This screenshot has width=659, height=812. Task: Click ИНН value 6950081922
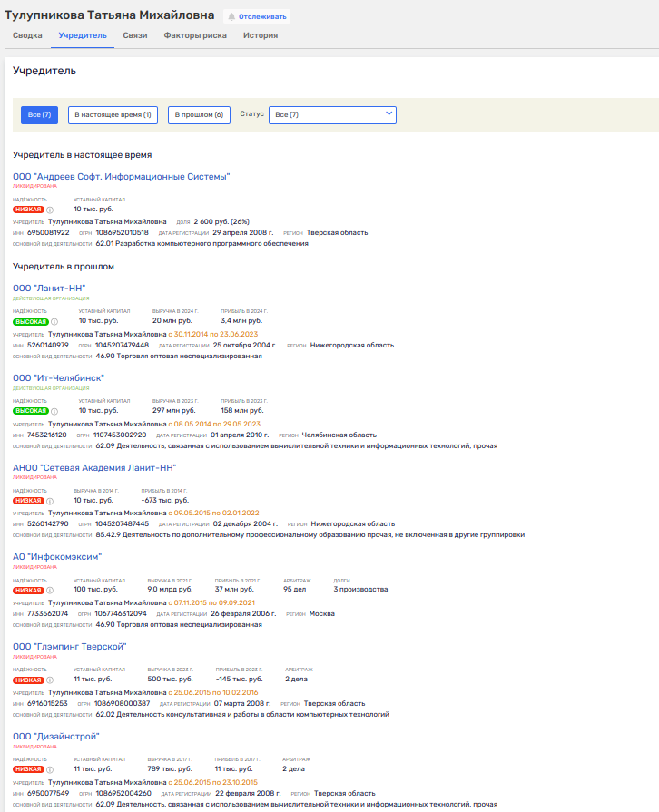[x=48, y=233]
